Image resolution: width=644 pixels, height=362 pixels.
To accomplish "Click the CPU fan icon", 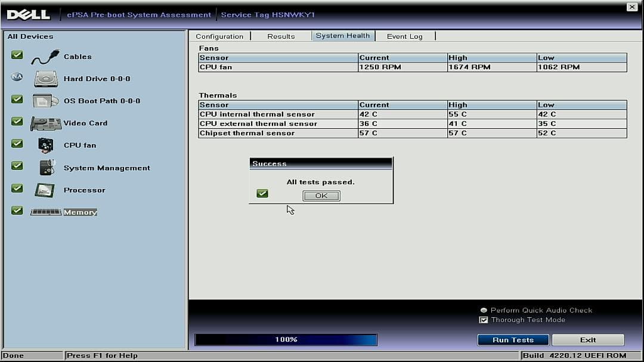I will click(45, 145).
